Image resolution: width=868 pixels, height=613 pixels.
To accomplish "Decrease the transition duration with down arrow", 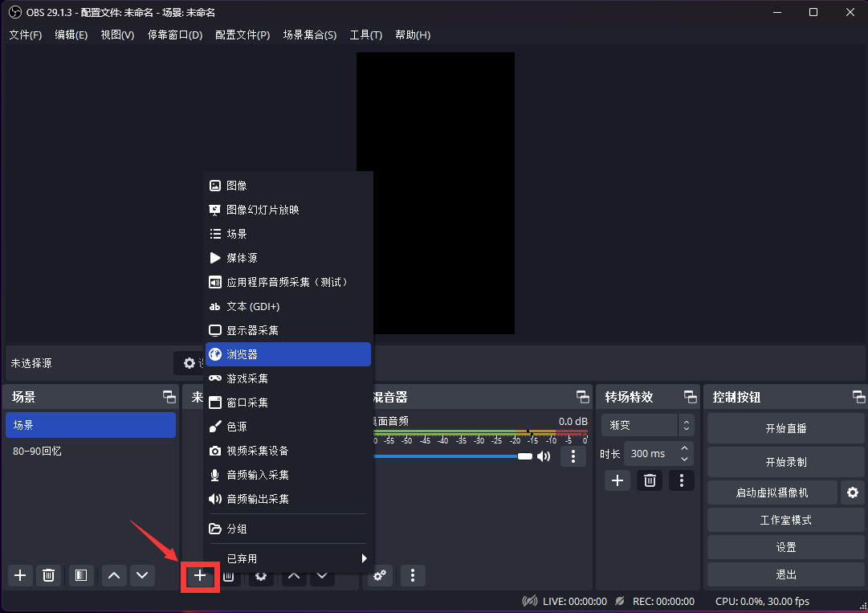I will click(685, 459).
